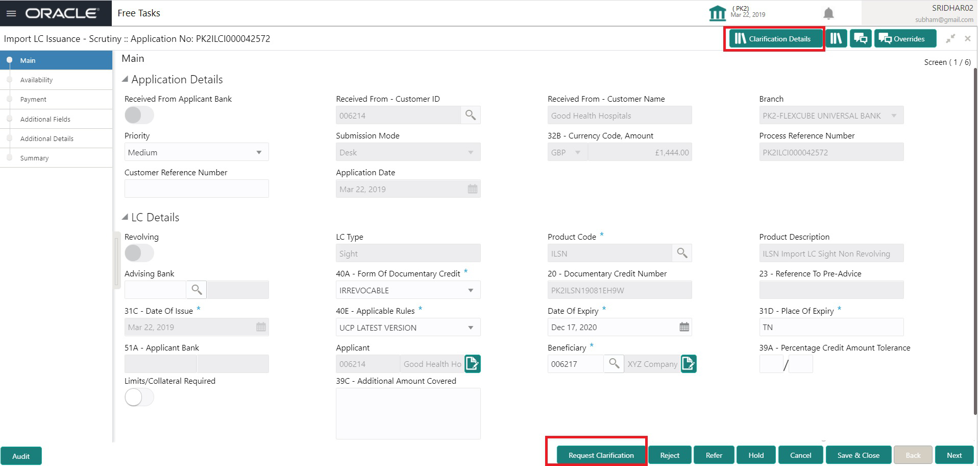Image resolution: width=980 pixels, height=466 pixels.
Task: Collapse the LC Details section
Action: pyautogui.click(x=125, y=217)
